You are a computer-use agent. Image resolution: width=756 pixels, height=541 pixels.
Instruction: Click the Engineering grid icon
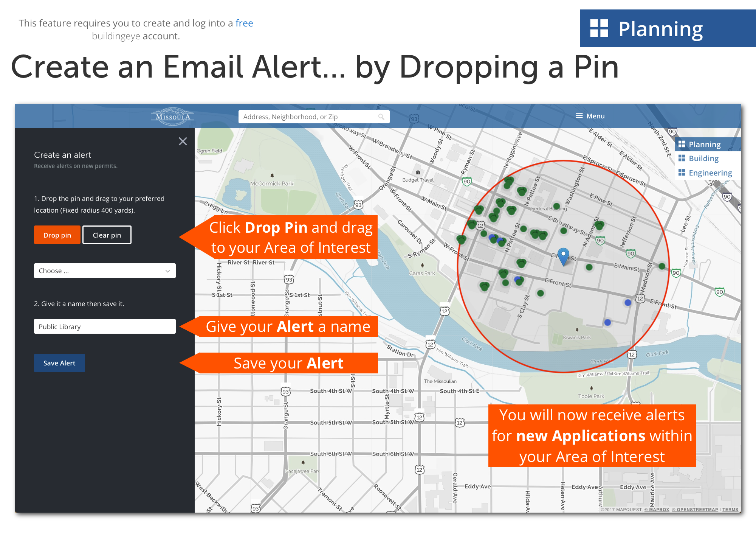[x=682, y=173]
